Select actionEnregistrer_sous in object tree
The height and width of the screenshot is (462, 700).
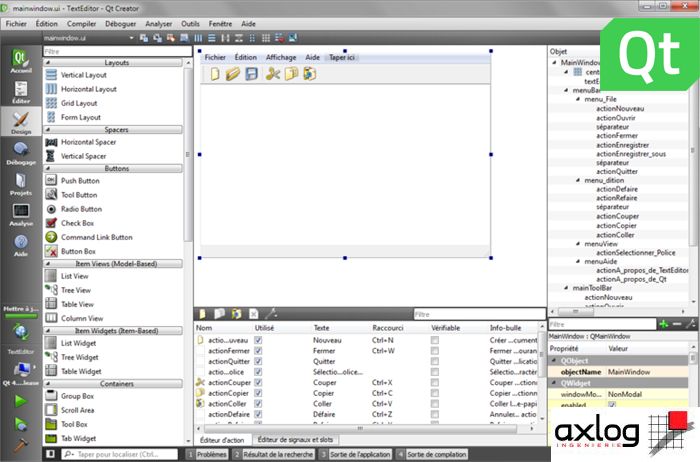631,154
